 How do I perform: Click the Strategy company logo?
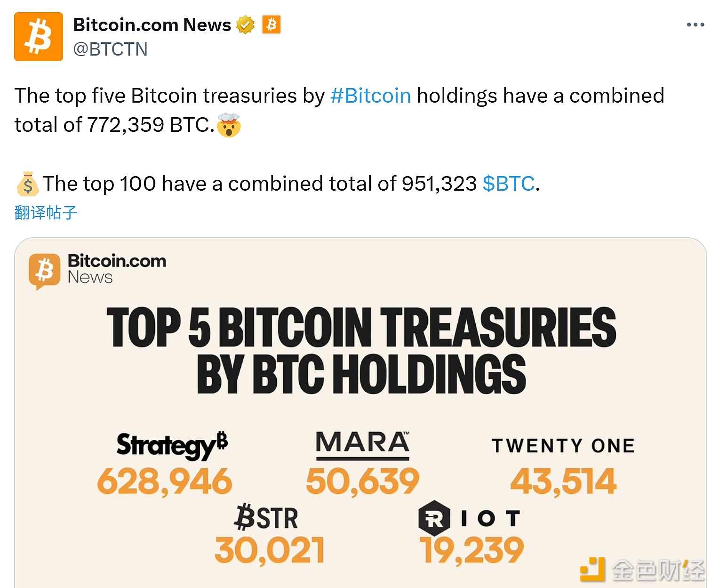(x=172, y=445)
